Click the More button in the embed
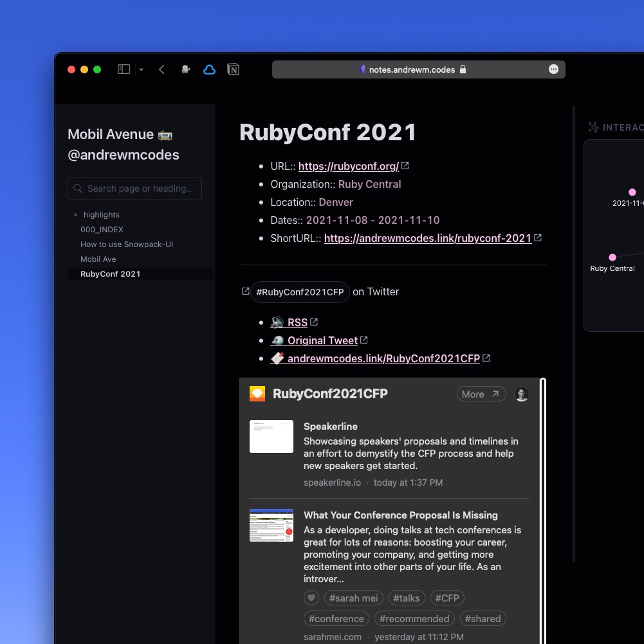Screen dimensions: 644x644 [x=481, y=394]
